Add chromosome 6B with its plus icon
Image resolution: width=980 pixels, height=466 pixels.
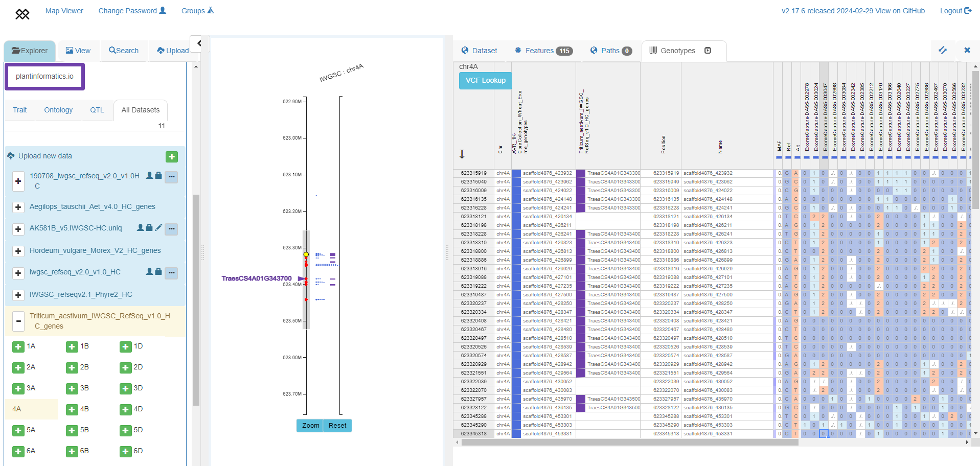click(72, 452)
